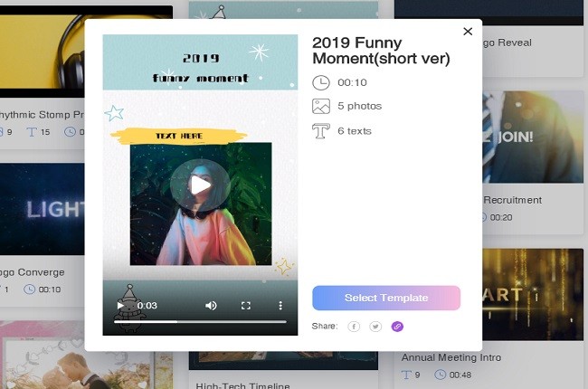
Task: Click the clock duration icon beside 00:10
Action: click(x=321, y=82)
